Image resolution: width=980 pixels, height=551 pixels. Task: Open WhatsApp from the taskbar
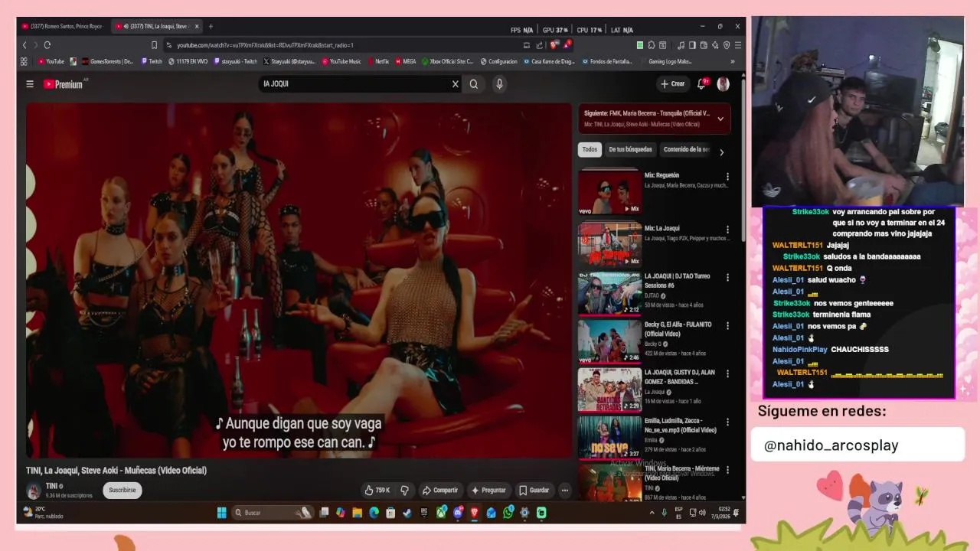point(508,513)
